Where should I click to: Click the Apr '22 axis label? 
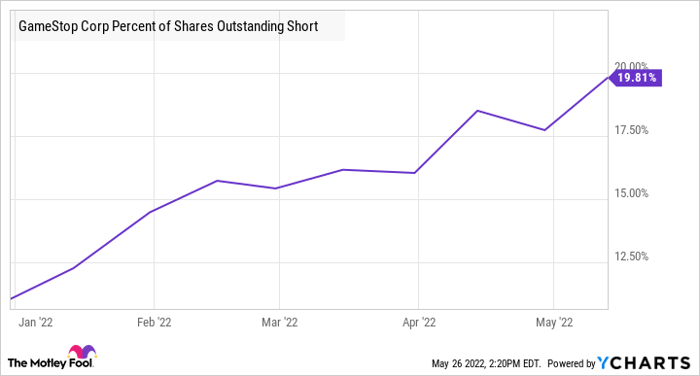click(419, 322)
